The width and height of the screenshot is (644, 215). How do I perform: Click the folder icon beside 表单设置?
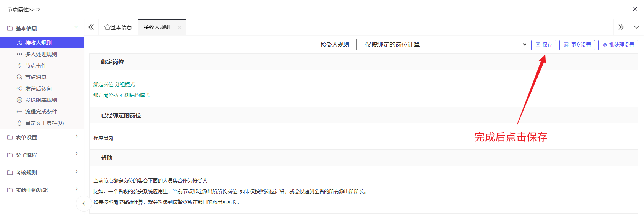10,137
